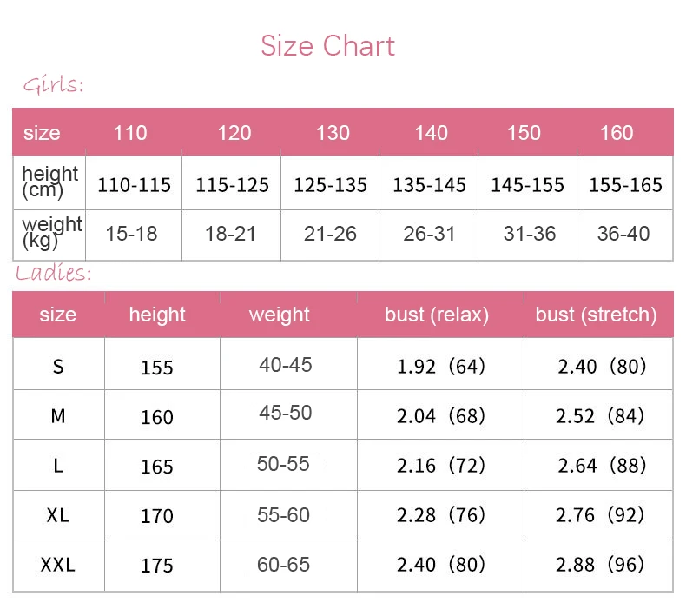Click the weight range 15-18 cell
Viewport: 686px width, 616px height.
point(132,234)
